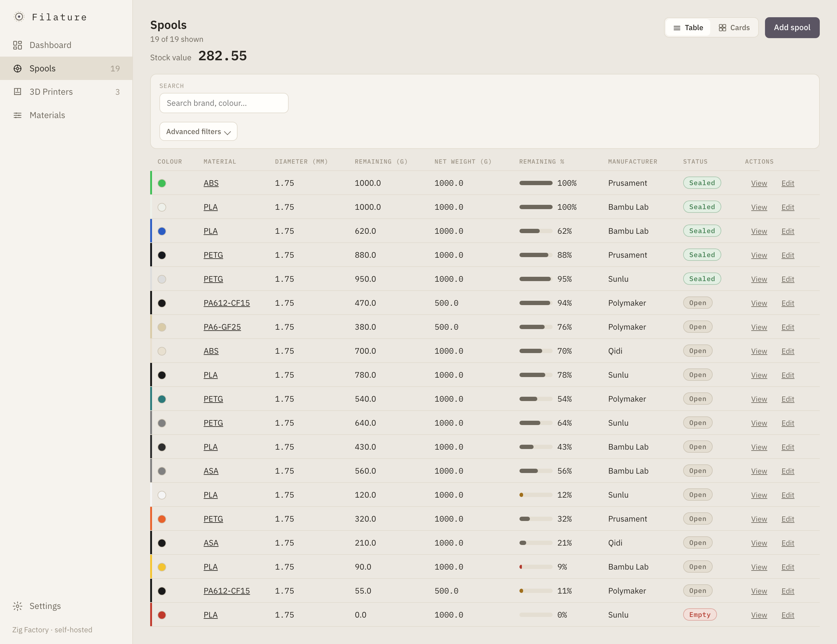
Task: Open ASA material link for Bambu Lab spool
Action: (x=211, y=471)
